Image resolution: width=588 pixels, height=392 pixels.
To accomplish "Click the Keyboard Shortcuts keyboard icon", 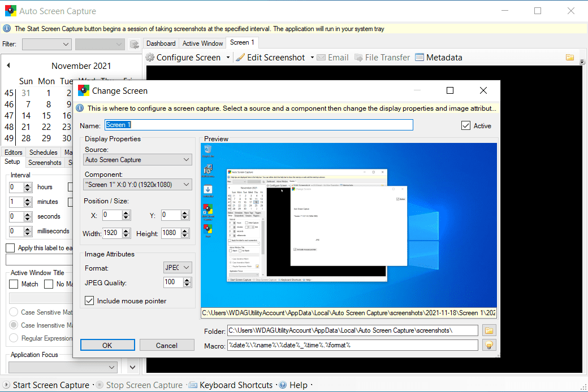I will pyautogui.click(x=193, y=385).
